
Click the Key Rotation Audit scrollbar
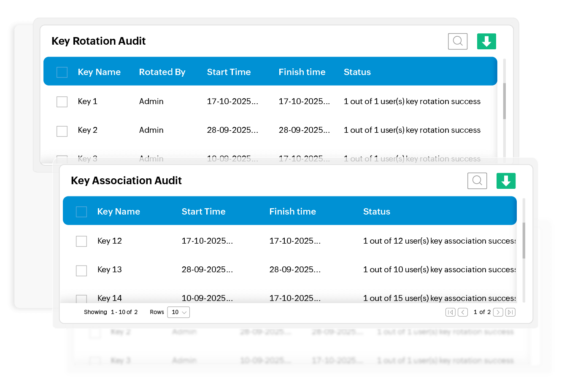(504, 101)
